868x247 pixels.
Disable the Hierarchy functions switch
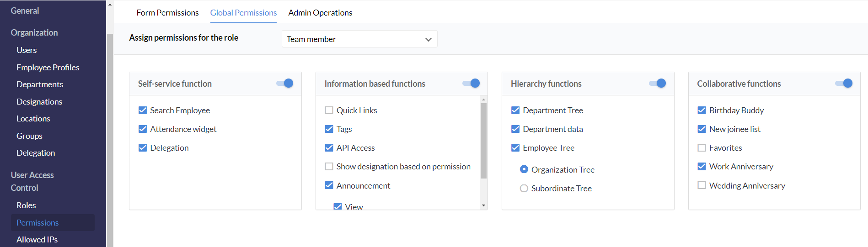coord(658,84)
